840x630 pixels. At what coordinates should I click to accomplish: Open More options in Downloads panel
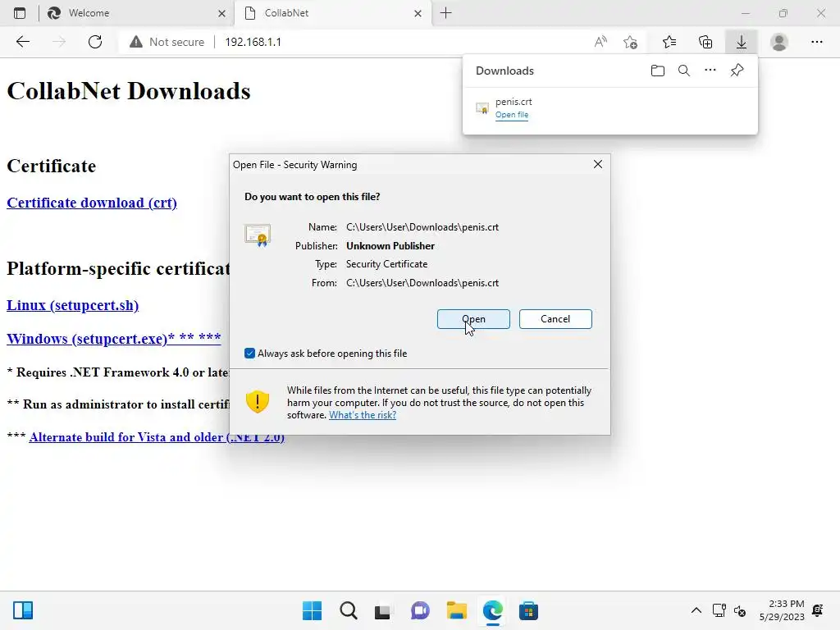(710, 71)
